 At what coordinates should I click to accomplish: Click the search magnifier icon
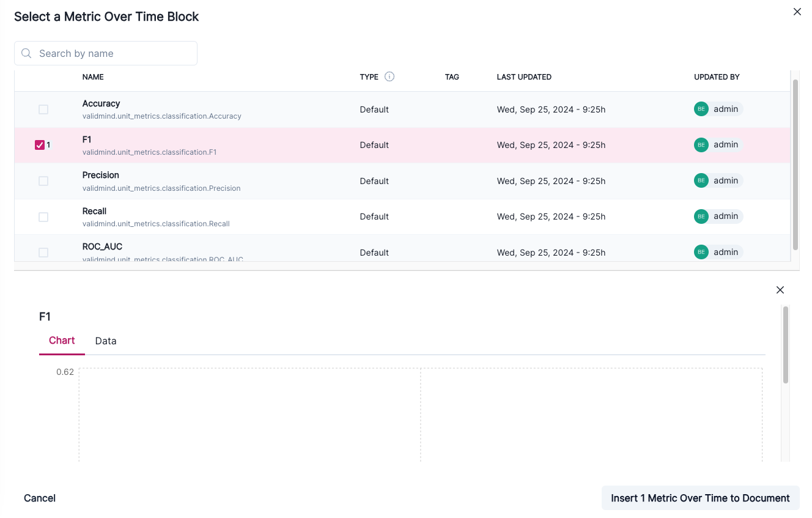coord(26,53)
